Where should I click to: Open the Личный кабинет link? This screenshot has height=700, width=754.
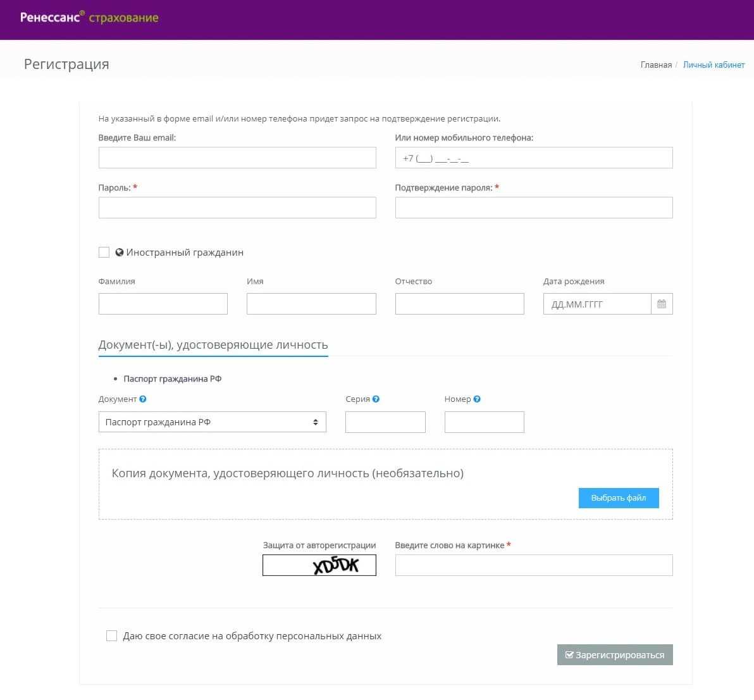[714, 65]
